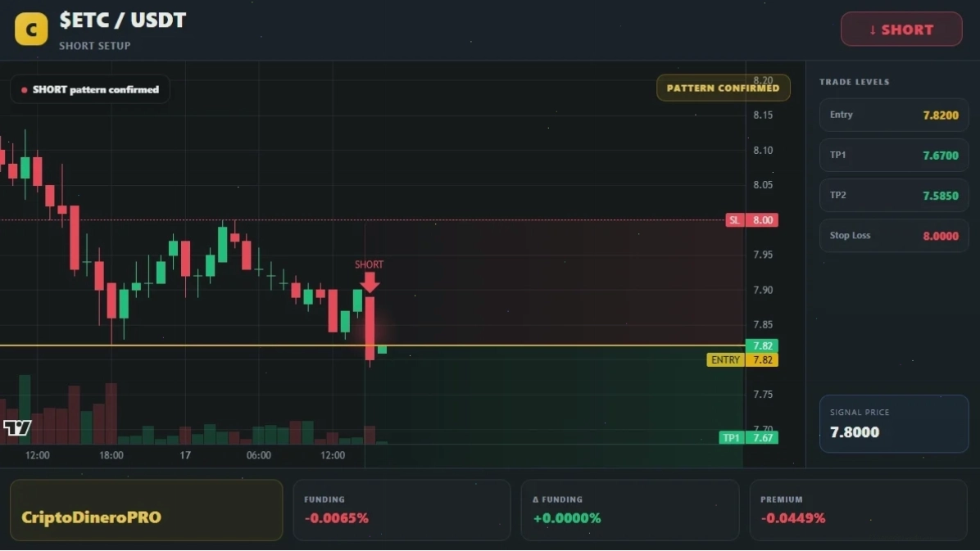Click the SHORT SETUP subtitle
Screen dimensions: 980x551
pos(95,46)
